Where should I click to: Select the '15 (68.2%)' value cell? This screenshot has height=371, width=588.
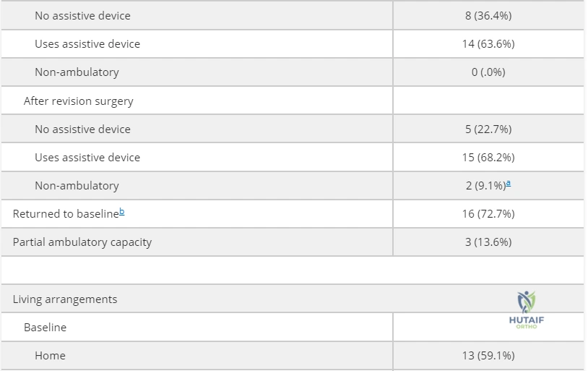tap(488, 157)
